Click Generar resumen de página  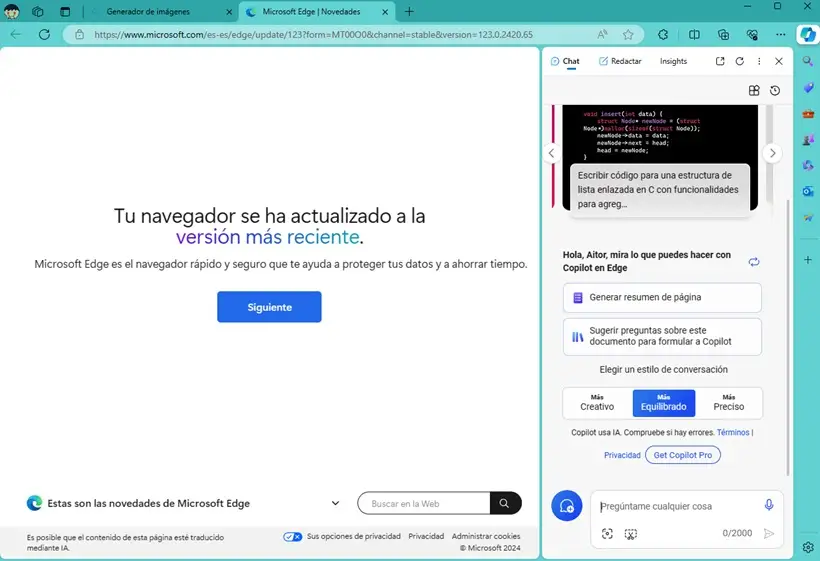tap(662, 297)
